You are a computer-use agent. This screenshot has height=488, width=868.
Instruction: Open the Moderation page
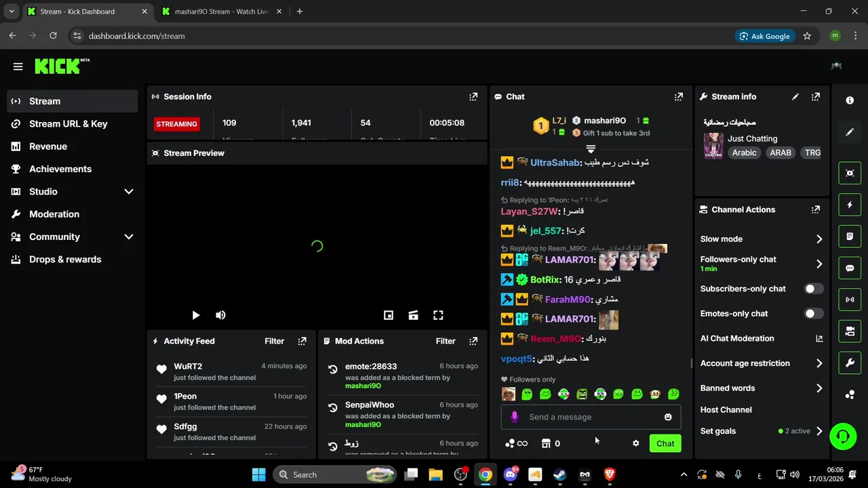click(x=72, y=214)
